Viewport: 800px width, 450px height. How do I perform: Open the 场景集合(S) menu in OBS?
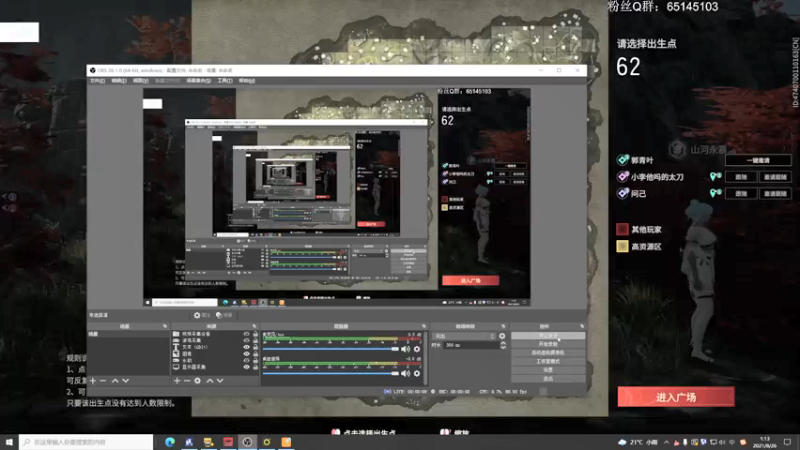198,81
